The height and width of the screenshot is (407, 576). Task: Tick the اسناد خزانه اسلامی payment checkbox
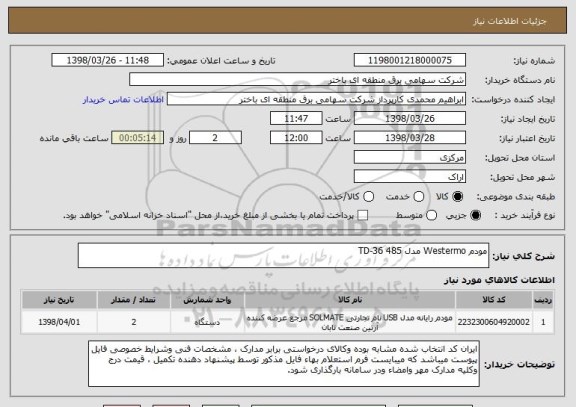(363, 216)
